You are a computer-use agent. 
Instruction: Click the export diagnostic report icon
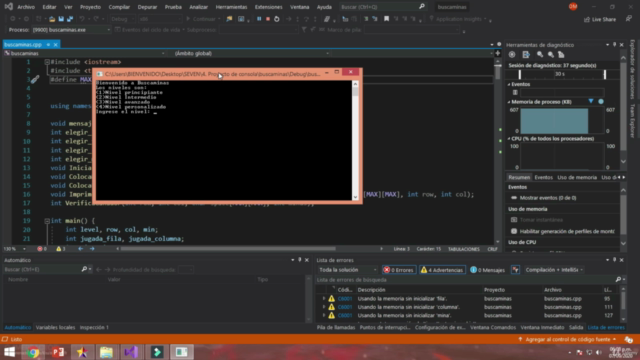[526, 55]
